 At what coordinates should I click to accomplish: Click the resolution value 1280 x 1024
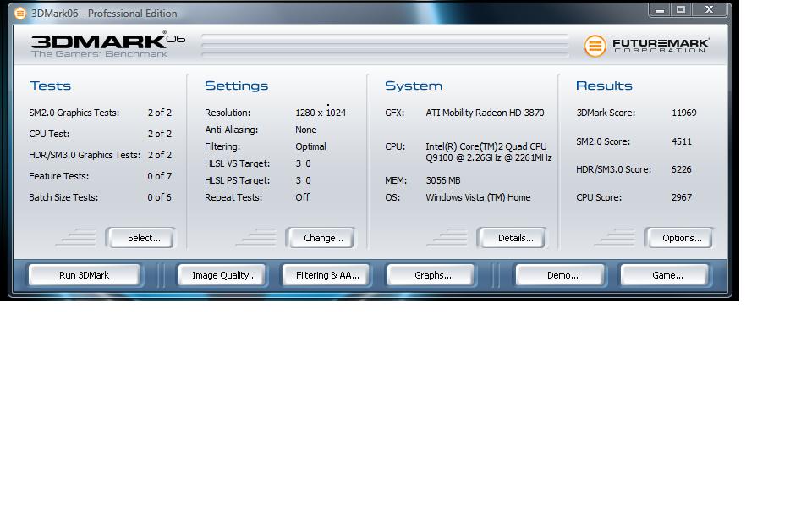click(321, 113)
